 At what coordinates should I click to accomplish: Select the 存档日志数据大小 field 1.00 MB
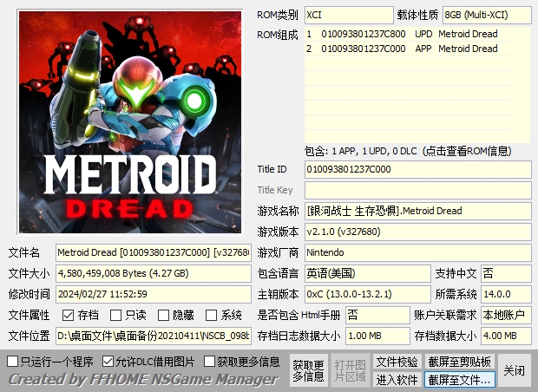pos(377,336)
